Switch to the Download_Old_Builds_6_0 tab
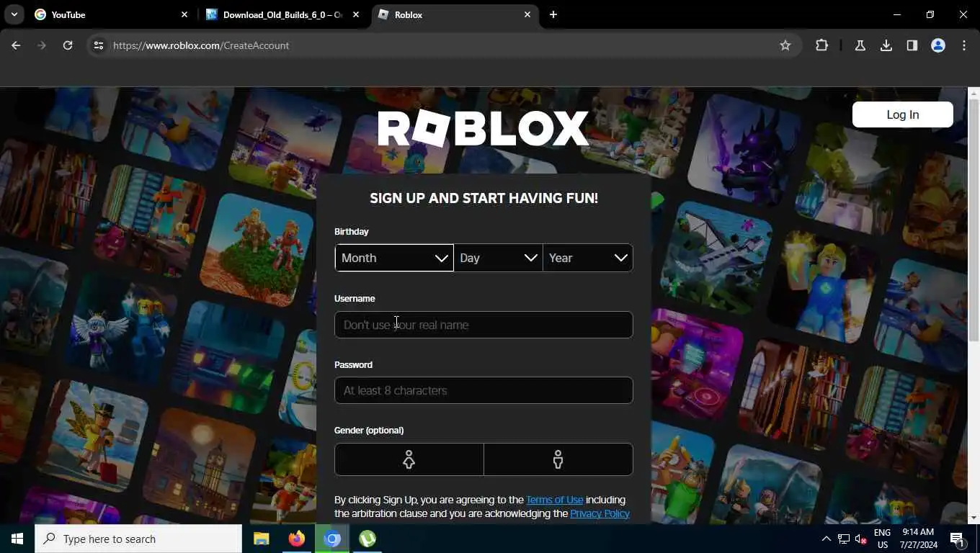Screen dimensions: 980x553 (282, 14)
